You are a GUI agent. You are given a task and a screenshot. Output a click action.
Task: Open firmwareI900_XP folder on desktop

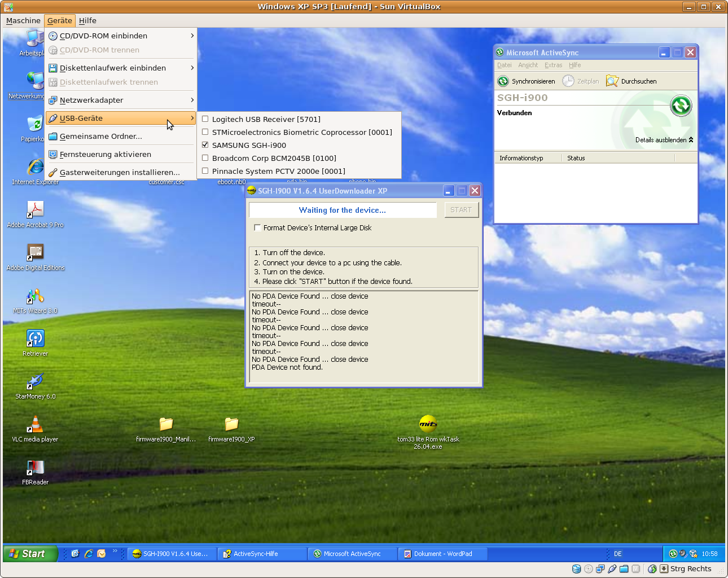coord(231,428)
